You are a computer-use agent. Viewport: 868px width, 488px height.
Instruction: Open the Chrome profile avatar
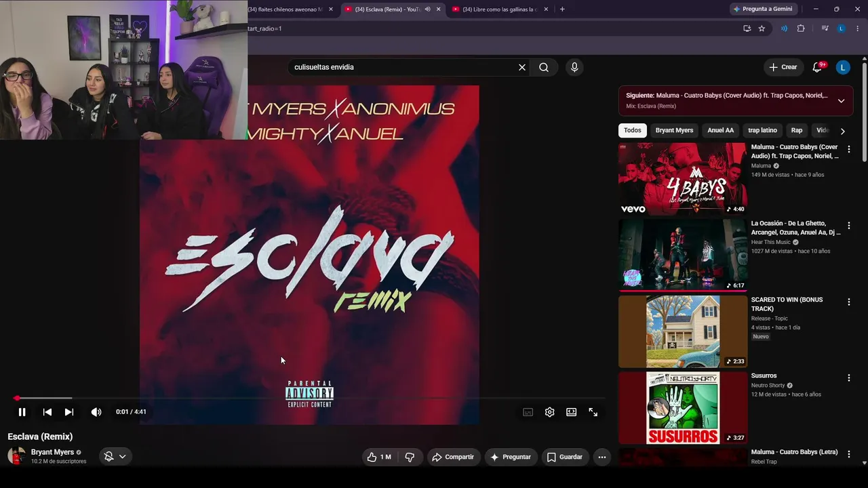tap(842, 28)
